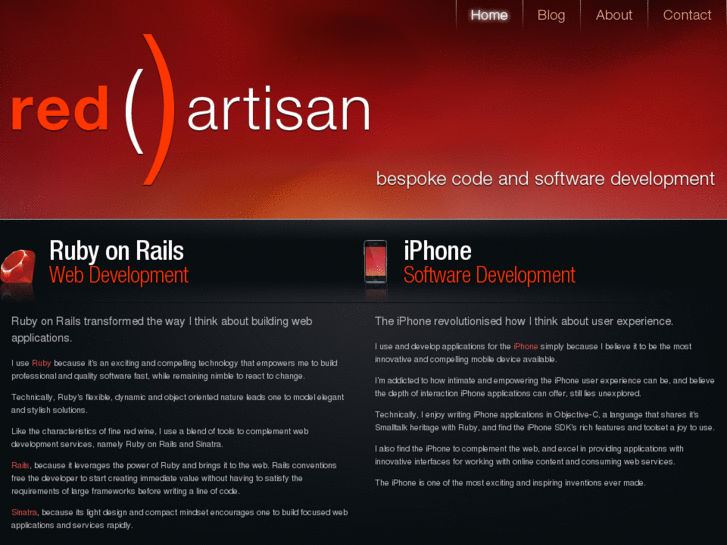Viewport: 727px width, 545px height.
Task: Click the red artisan logo
Action: coord(190,109)
